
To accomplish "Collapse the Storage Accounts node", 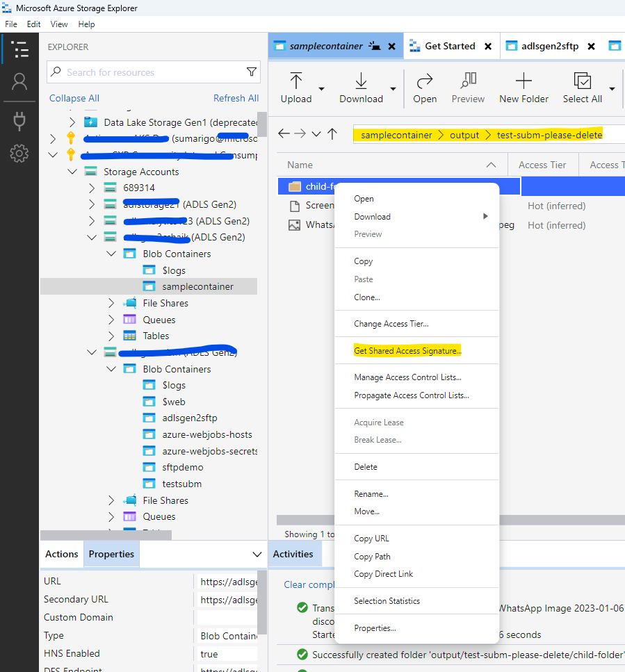I will 72,172.
